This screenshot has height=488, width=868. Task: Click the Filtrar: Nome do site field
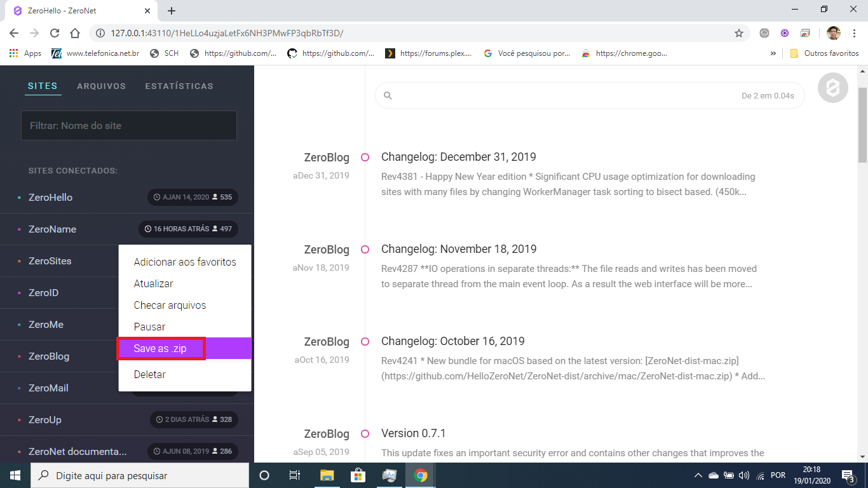(129, 126)
